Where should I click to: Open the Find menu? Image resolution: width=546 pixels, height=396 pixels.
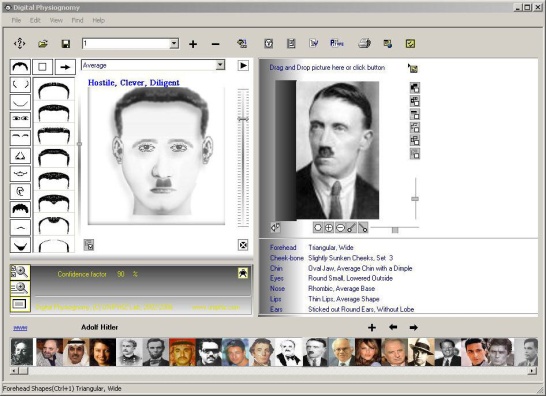pyautogui.click(x=77, y=20)
